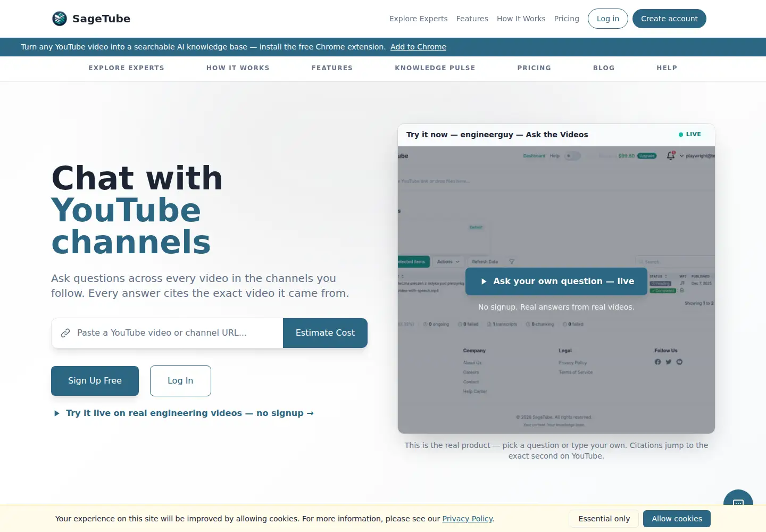
Task: Open the BLOG nav item
Action: point(604,68)
